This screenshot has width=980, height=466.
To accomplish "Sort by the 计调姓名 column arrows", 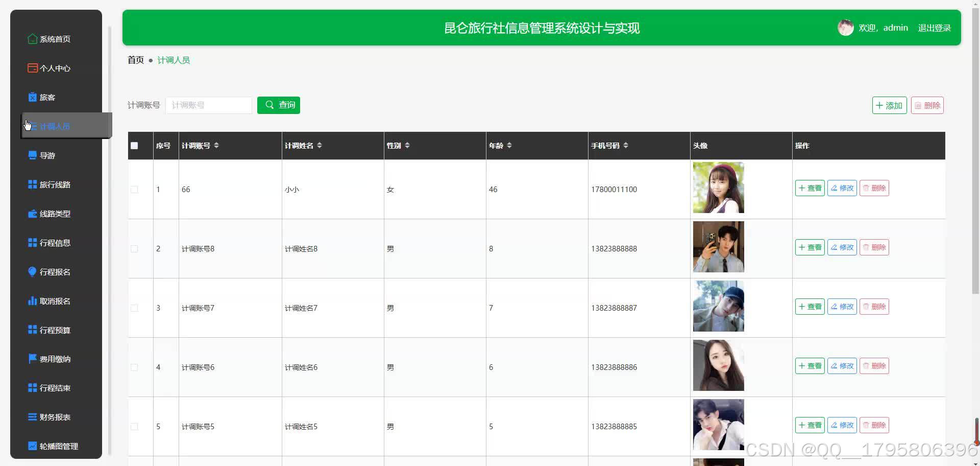I will pos(320,146).
